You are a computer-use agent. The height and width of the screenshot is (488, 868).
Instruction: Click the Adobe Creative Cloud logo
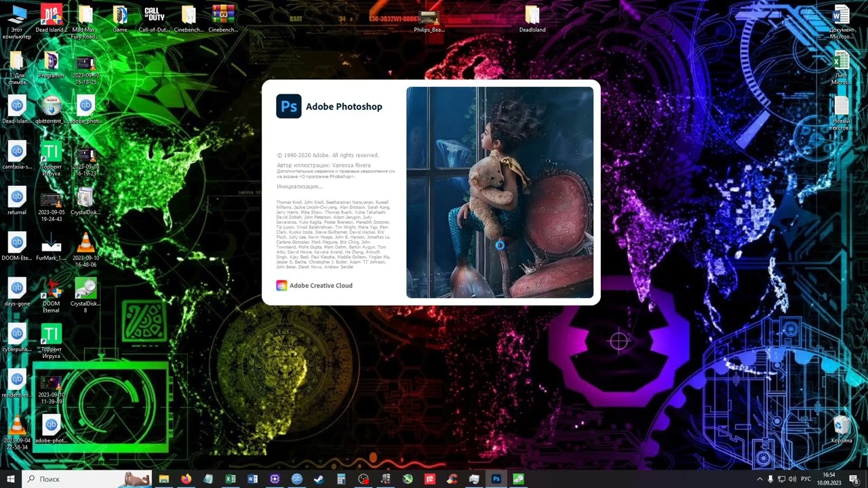281,285
